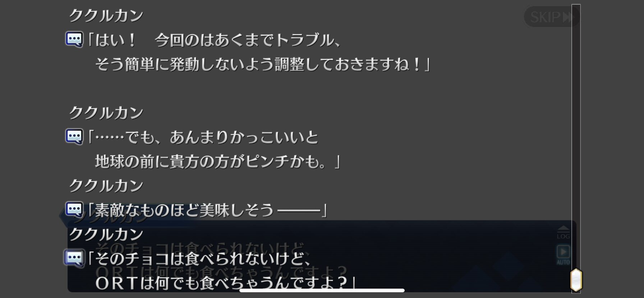Click the line 素敵なものほど美味しそう

(207, 210)
